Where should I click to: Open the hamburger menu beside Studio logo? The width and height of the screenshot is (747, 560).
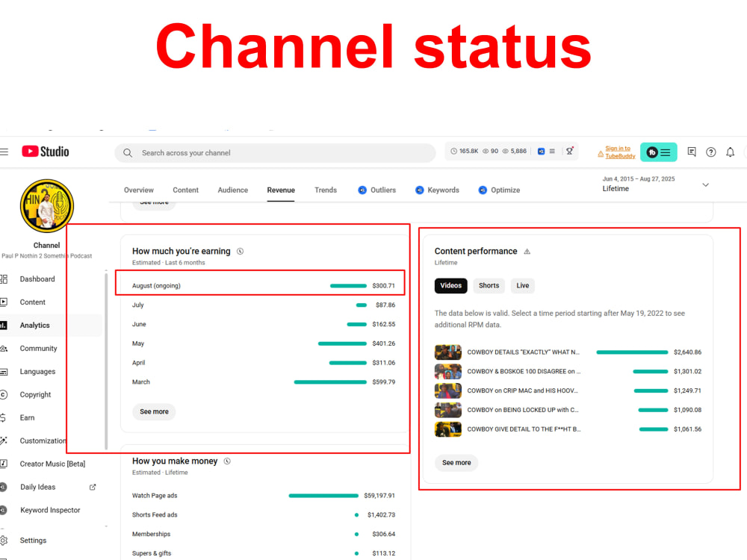[4, 152]
